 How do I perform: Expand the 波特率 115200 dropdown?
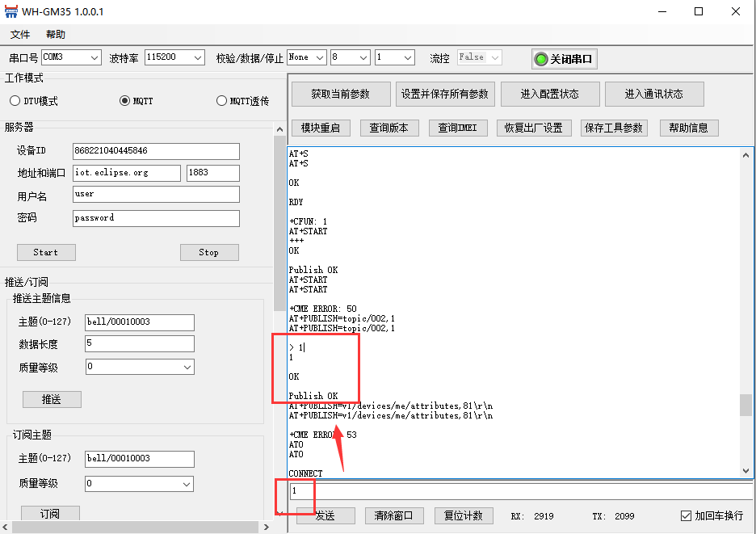click(x=174, y=57)
